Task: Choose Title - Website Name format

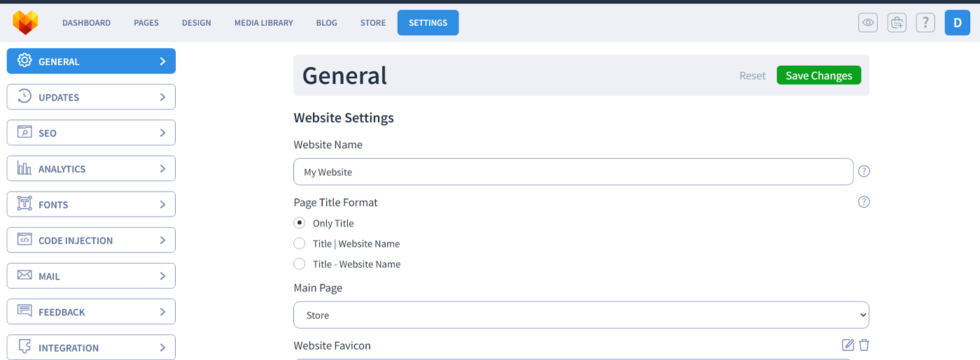Action: 300,264
